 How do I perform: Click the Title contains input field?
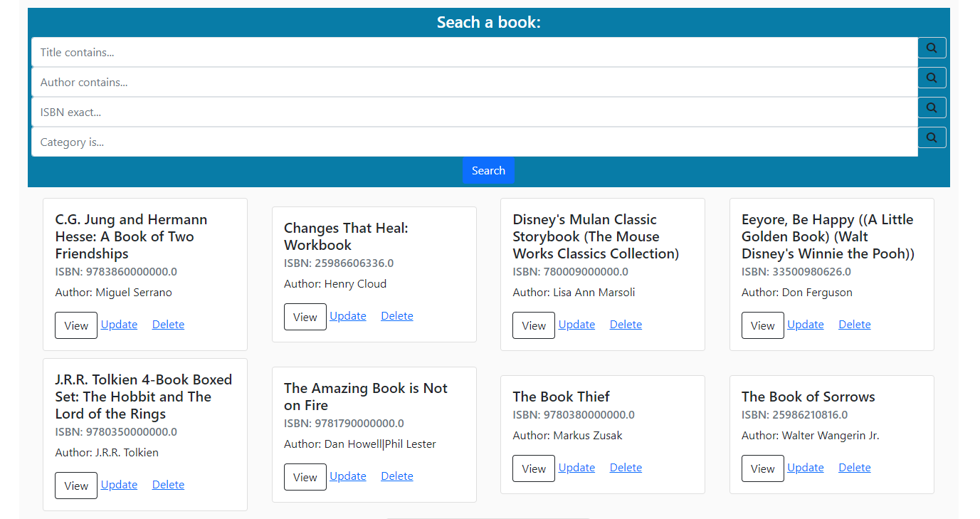285,51
